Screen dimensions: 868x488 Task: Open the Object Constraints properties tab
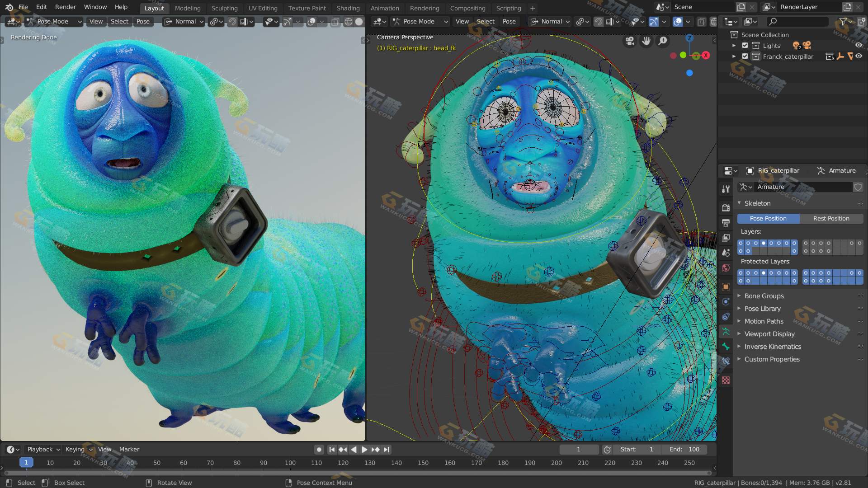tap(726, 316)
